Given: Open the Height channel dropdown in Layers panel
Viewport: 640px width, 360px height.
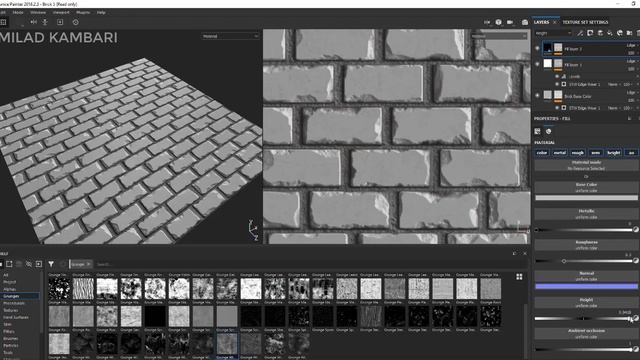Looking at the screenshot, I should pos(553,33).
